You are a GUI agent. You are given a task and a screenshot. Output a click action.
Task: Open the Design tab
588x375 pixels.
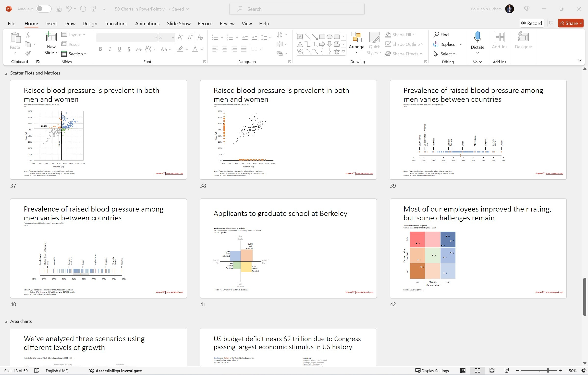coord(90,24)
